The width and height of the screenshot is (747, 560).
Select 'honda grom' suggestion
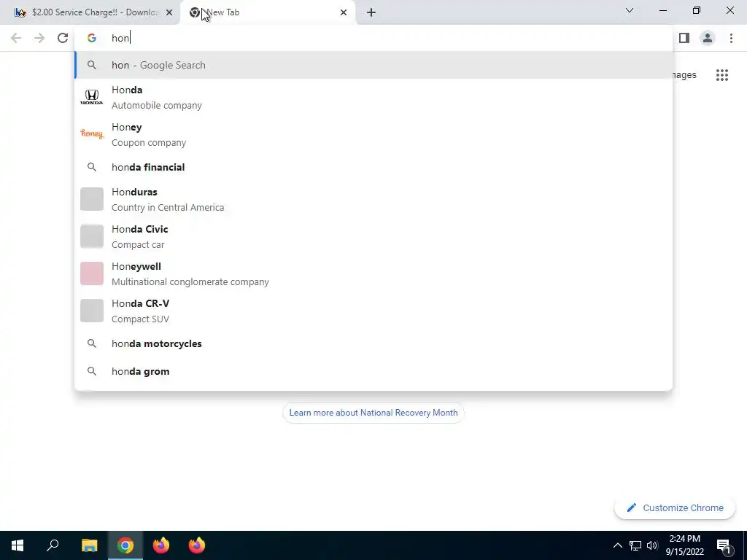pyautogui.click(x=373, y=371)
